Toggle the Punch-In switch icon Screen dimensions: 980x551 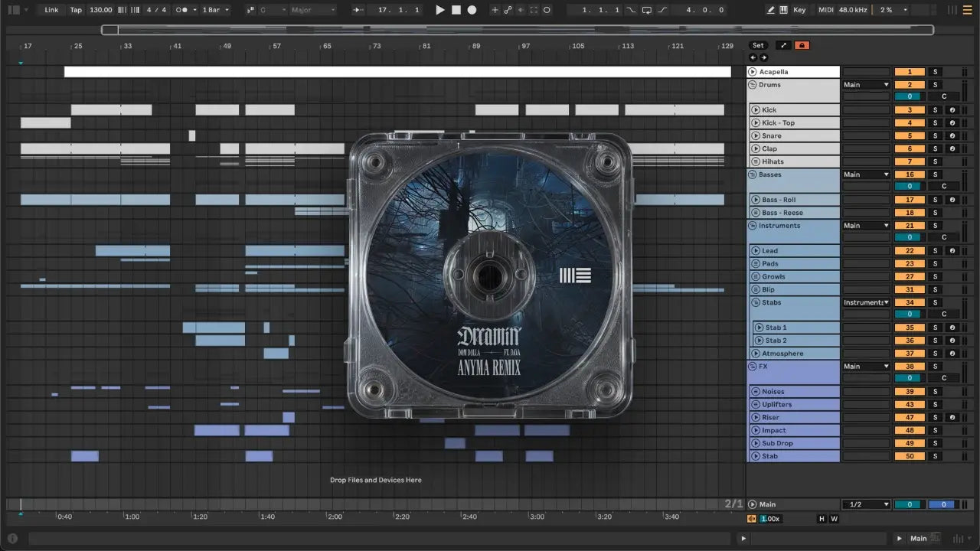point(631,10)
